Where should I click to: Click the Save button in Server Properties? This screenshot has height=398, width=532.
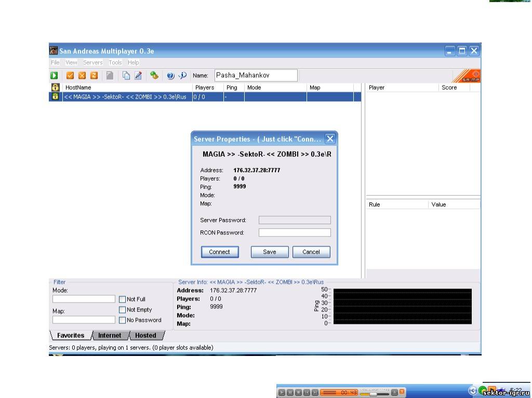click(270, 252)
